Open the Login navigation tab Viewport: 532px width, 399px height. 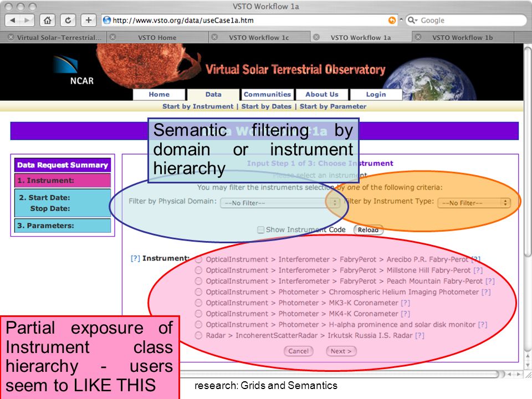coord(376,94)
